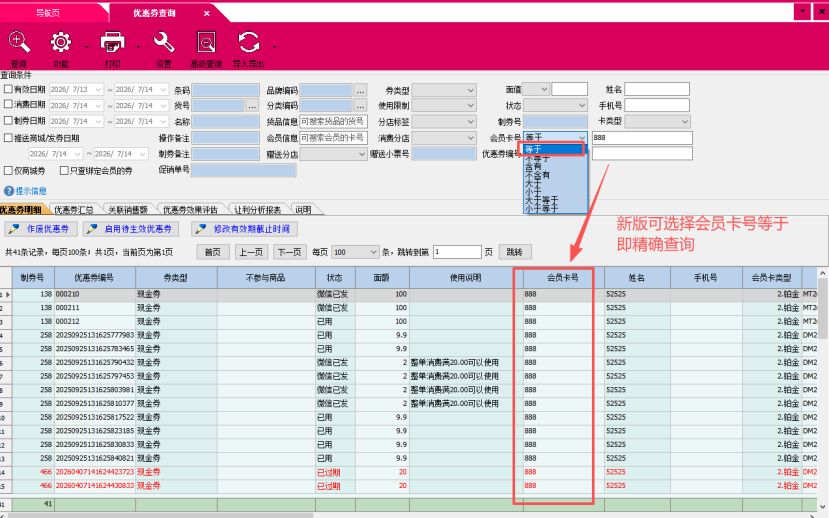The width and height of the screenshot is (829, 518).
Task: Open the 有效日期 start date 2026/7/13 picker
Action: (98, 90)
